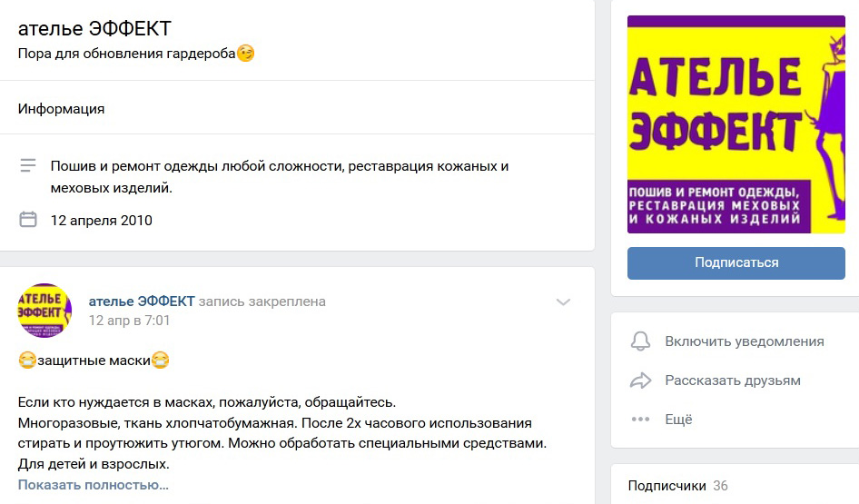
Task: Click the post author's round avatar
Action: [44, 311]
